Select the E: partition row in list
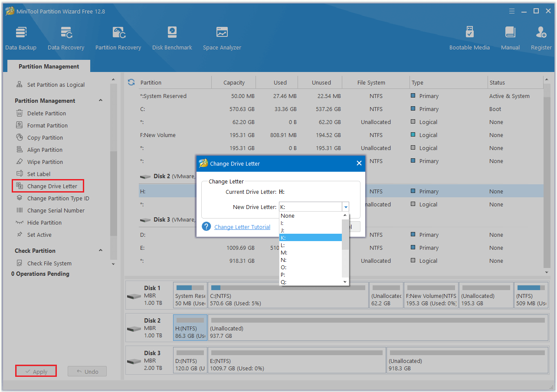Screen dimensions: 557x392 pyautogui.click(x=341, y=248)
